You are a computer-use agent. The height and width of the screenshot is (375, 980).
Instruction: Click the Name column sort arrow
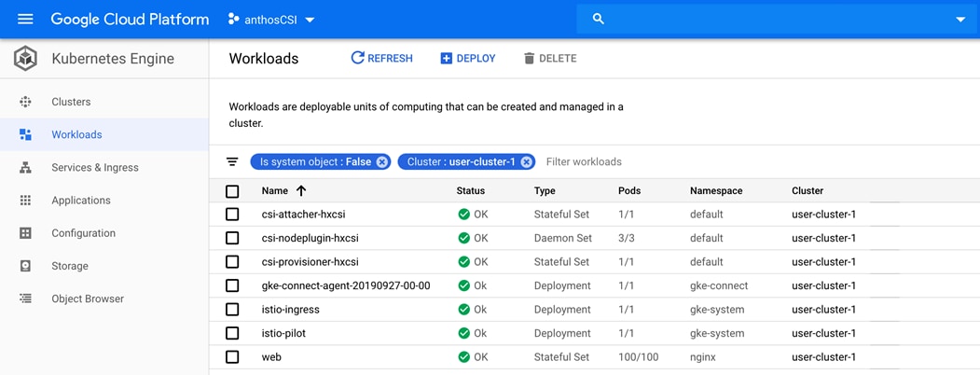[x=301, y=190]
